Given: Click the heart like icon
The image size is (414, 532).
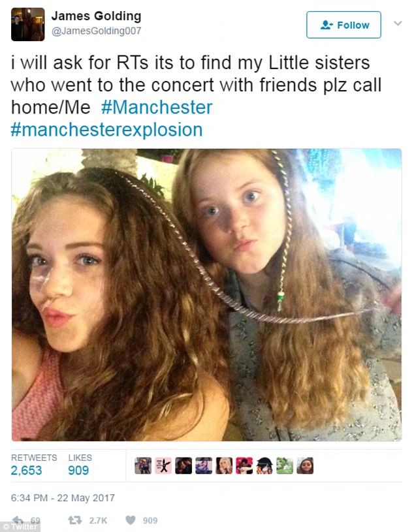Looking at the screenshot, I should pos(131,520).
